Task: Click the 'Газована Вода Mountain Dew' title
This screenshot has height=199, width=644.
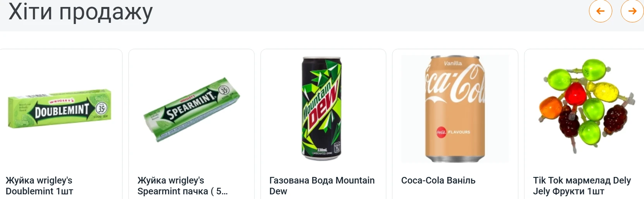Action: point(322,185)
